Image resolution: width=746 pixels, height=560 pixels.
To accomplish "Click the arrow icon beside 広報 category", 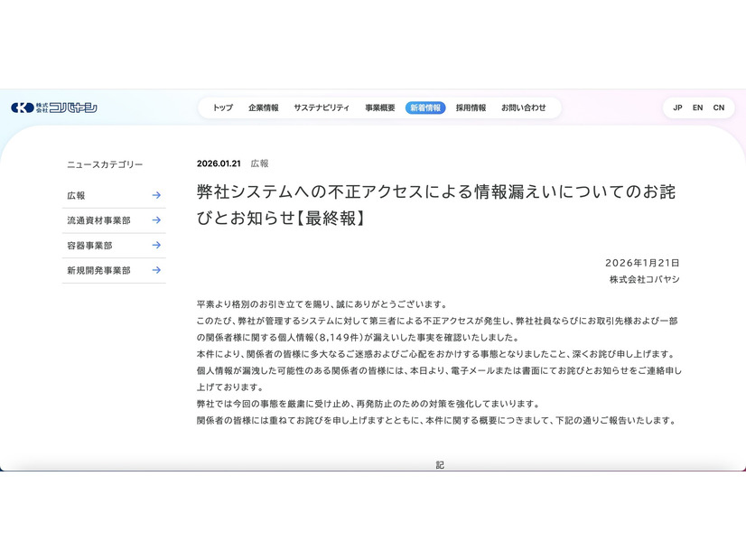I will [x=156, y=194].
